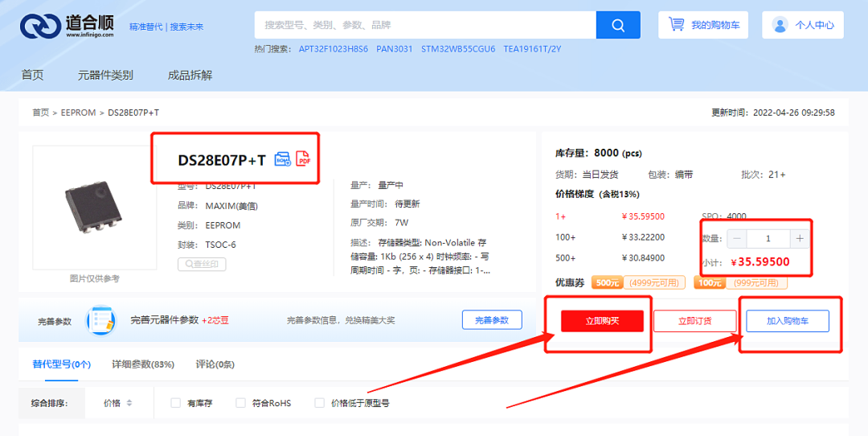Image resolution: width=868 pixels, height=436 pixels.
Task: Click hot search link APT32F1023H8S6
Action: 334,49
